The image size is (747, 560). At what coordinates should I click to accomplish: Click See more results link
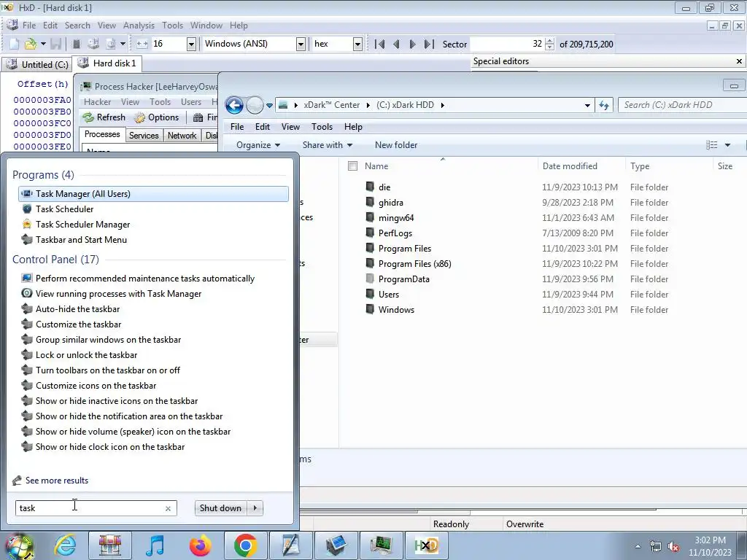click(x=57, y=481)
